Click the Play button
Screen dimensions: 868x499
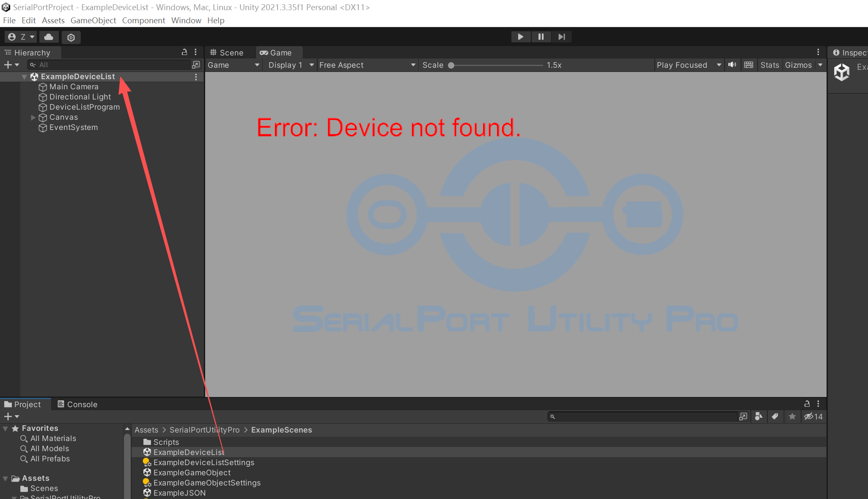coord(520,37)
